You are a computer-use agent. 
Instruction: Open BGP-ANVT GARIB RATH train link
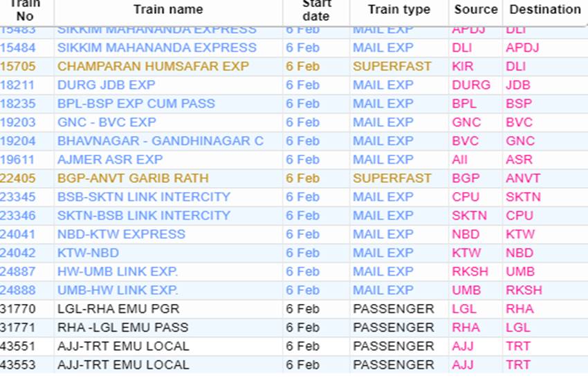[x=133, y=178]
